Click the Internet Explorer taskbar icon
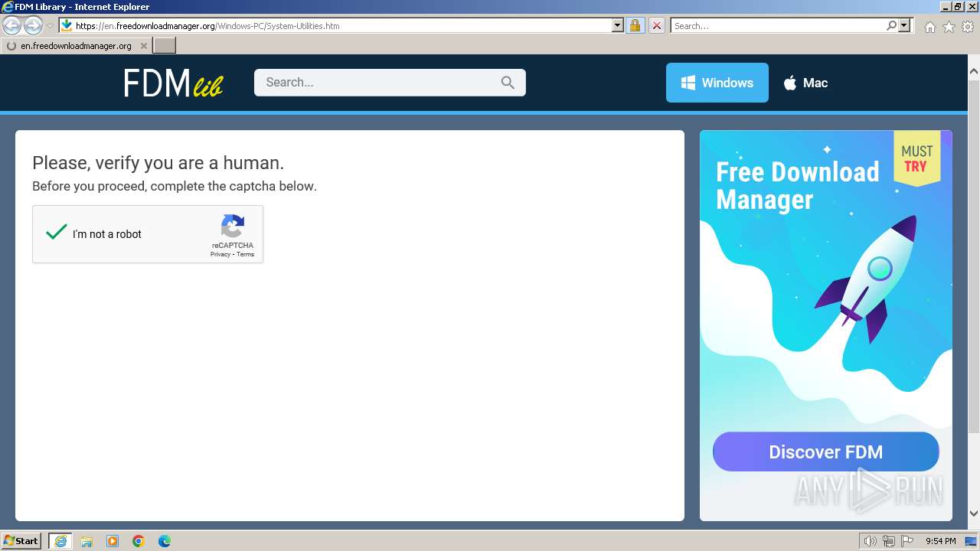The width and height of the screenshot is (980, 551). pyautogui.click(x=60, y=541)
